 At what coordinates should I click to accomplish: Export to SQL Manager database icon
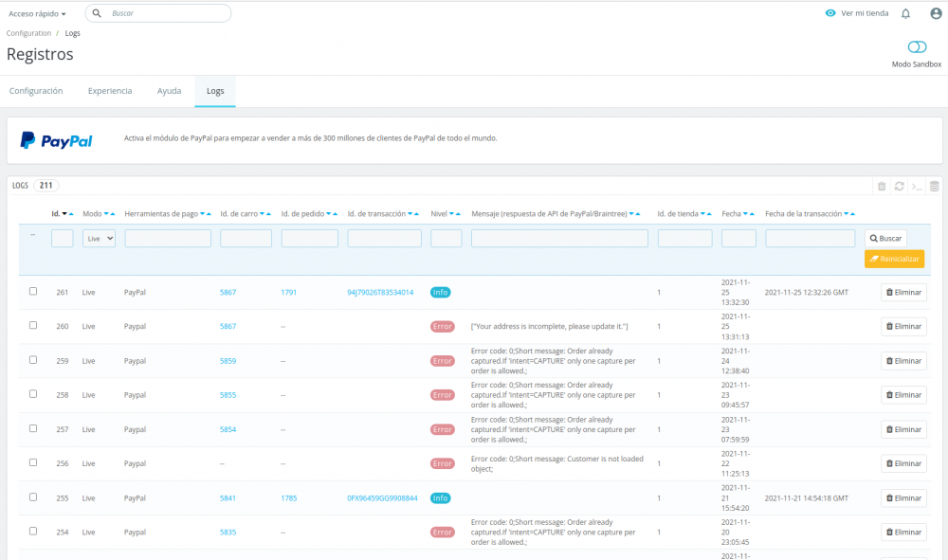(934, 186)
